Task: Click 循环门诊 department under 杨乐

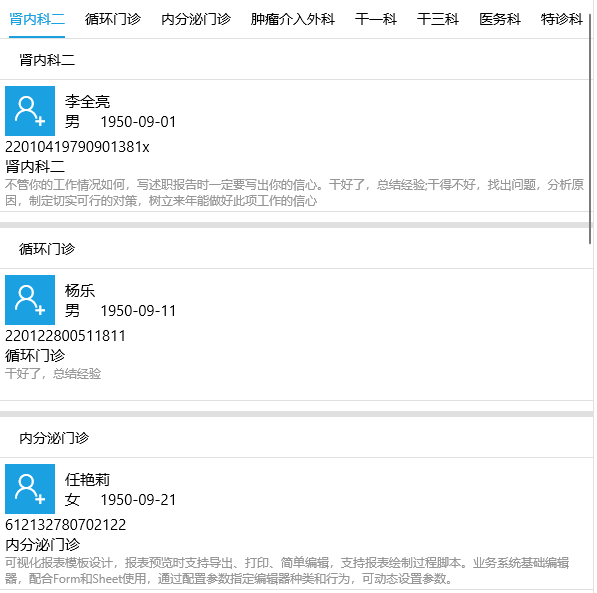Action: click(x=35, y=355)
